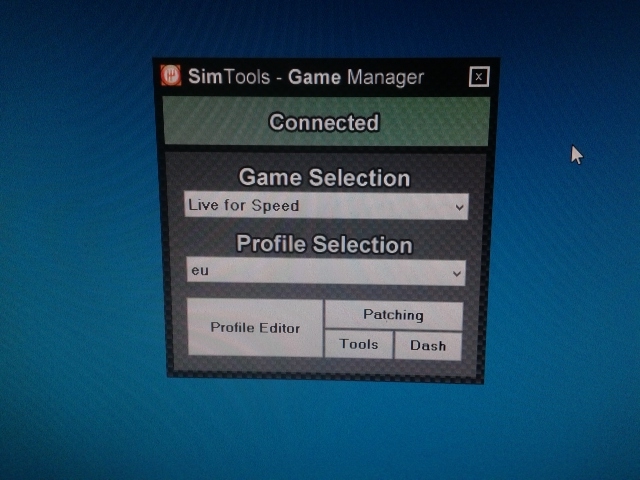Click the 'Game Selection' heading text

pyautogui.click(x=324, y=178)
